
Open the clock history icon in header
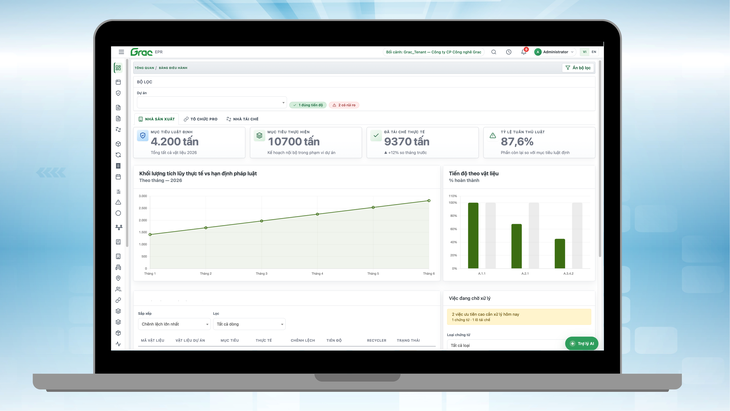pyautogui.click(x=508, y=52)
